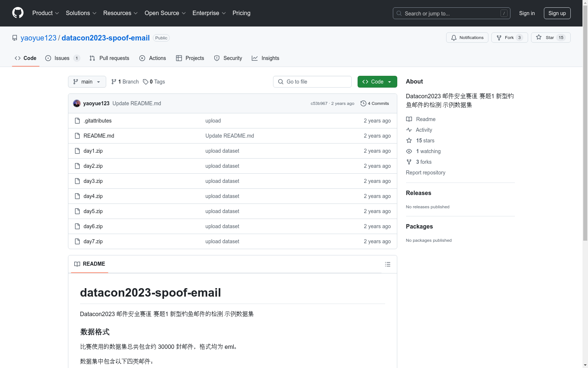This screenshot has height=368, width=588.
Task: Open the main branch selector dropdown
Action: (x=87, y=82)
